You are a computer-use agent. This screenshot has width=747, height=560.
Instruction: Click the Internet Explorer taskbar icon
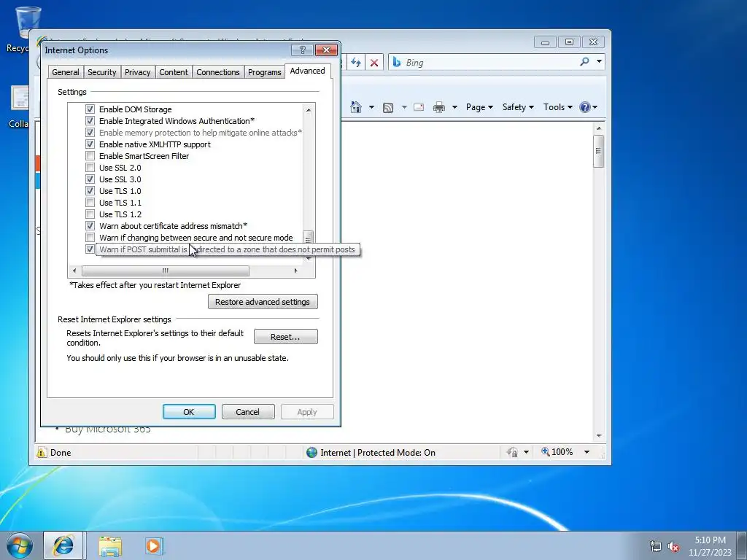click(x=63, y=545)
